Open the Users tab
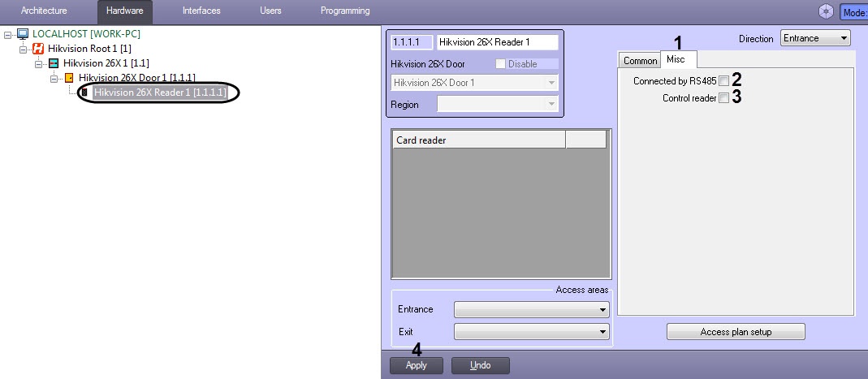Viewport: 868px width, 379px height. click(270, 11)
